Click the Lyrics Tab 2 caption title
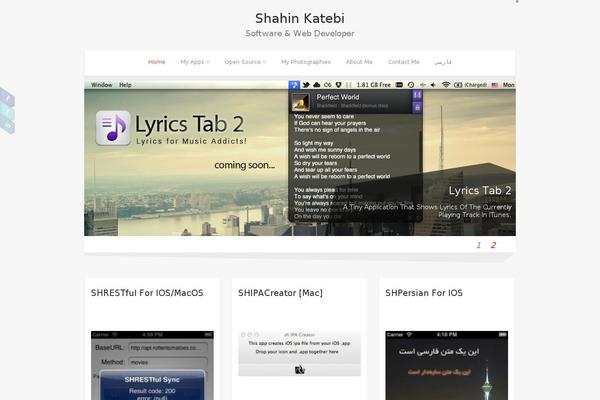Image resolution: width=600 pixels, height=400 pixels. click(x=480, y=190)
